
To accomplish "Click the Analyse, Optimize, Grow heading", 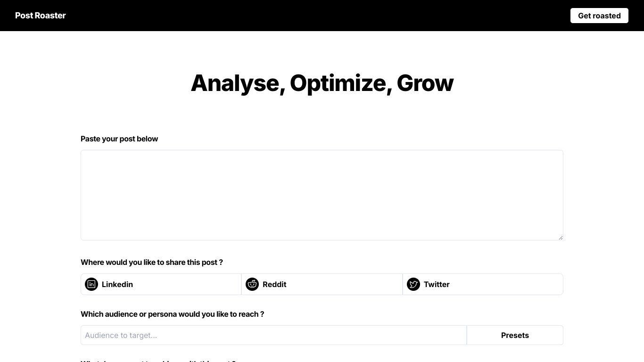I will point(322,83).
